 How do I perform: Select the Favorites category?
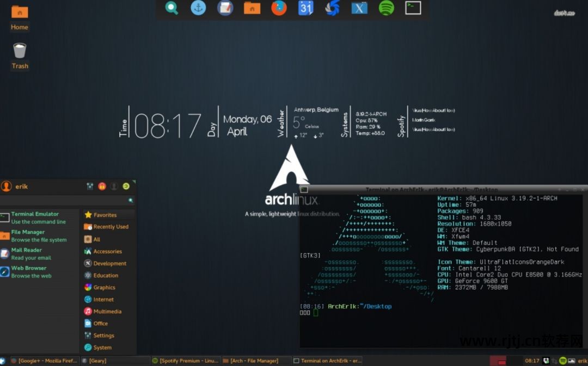[109, 215]
